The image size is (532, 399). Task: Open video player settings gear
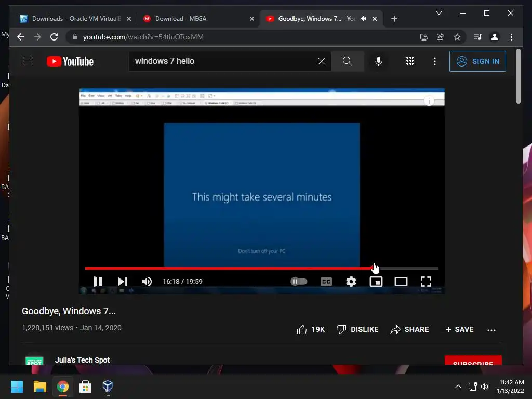pyautogui.click(x=351, y=281)
